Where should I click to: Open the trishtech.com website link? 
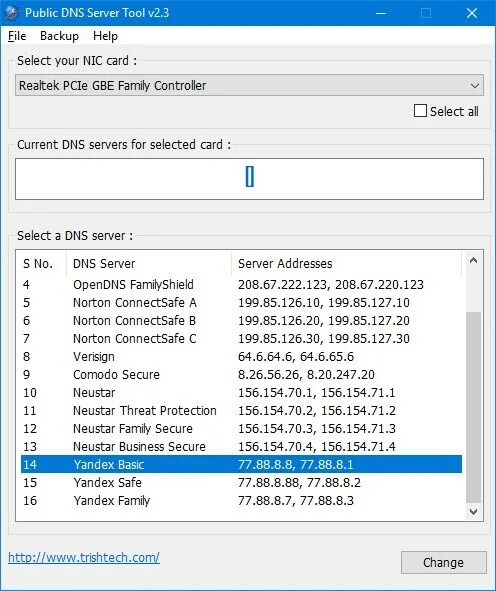(x=84, y=557)
